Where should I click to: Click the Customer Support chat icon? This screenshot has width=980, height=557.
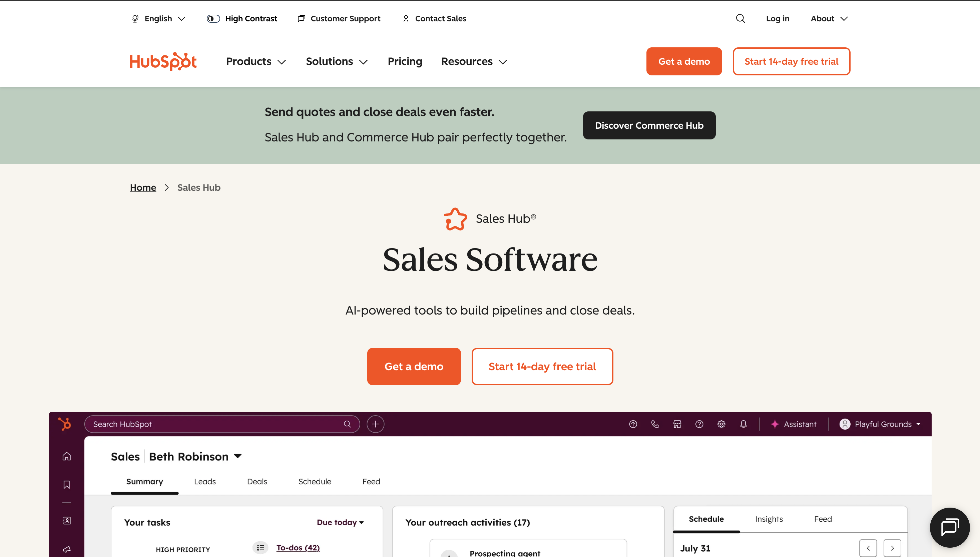pos(302,18)
